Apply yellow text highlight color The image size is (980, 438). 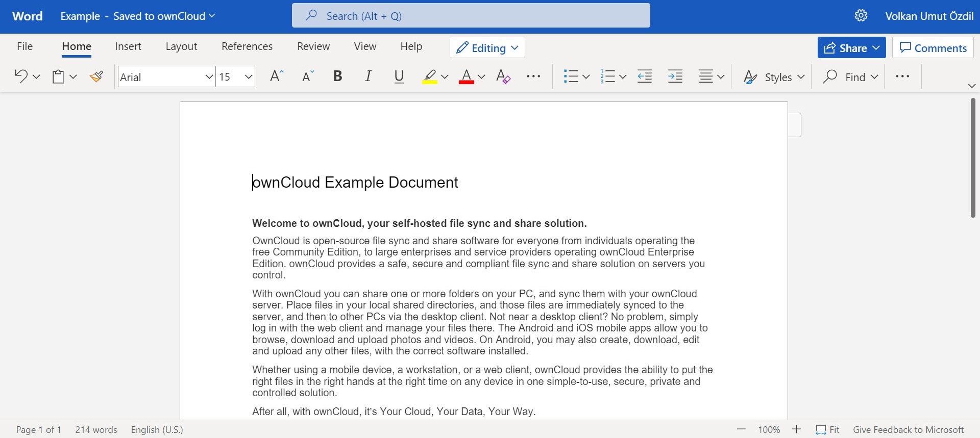[x=430, y=76]
